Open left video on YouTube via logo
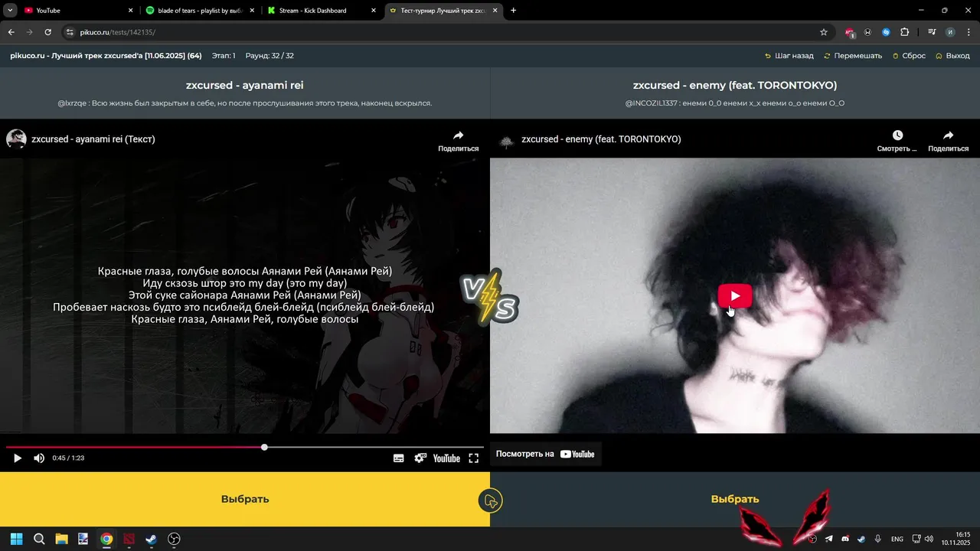 point(446,458)
